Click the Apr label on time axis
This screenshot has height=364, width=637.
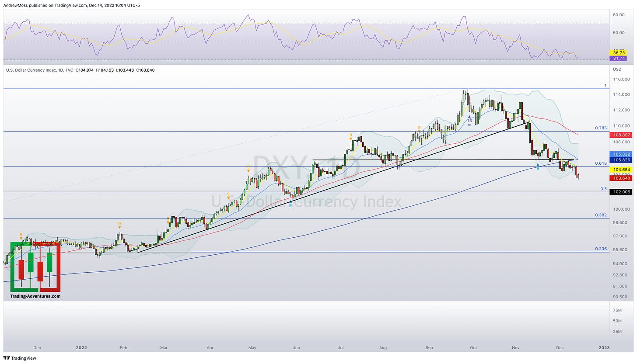210,348
